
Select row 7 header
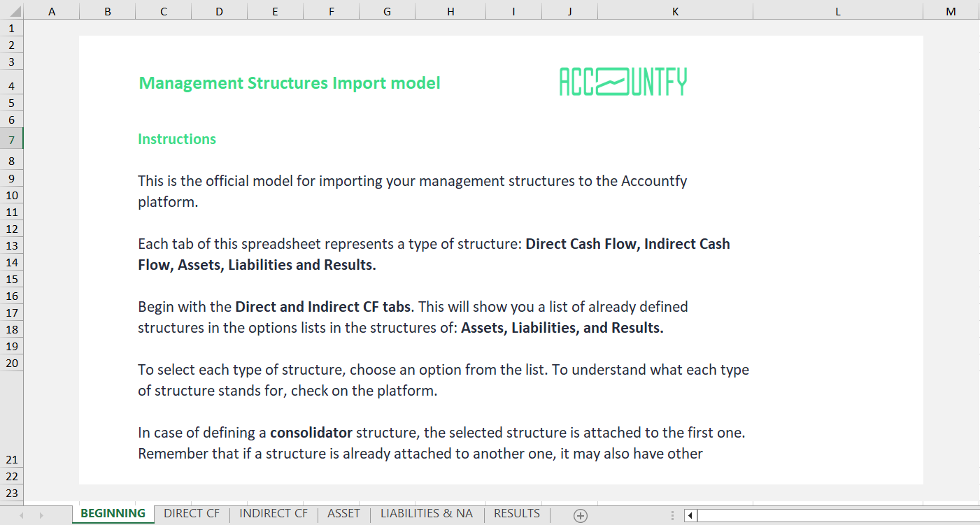[12, 139]
